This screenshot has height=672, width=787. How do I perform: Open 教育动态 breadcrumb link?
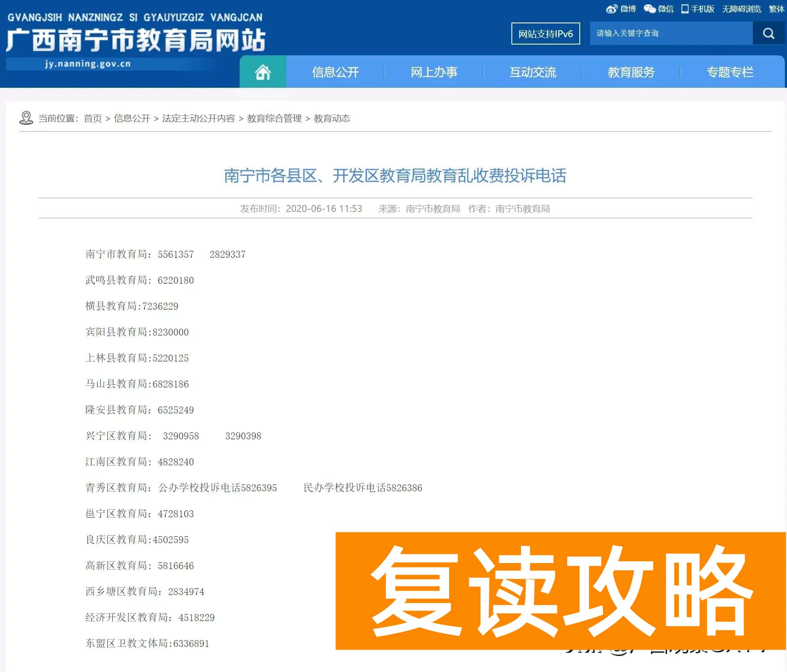pyautogui.click(x=332, y=118)
